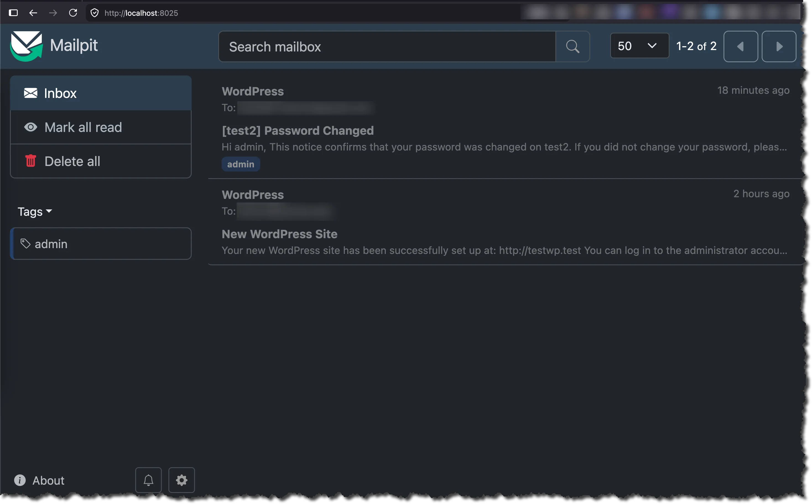Click the Mailpit envelope logo
Viewport: 812px width, 504px height.
(x=26, y=46)
